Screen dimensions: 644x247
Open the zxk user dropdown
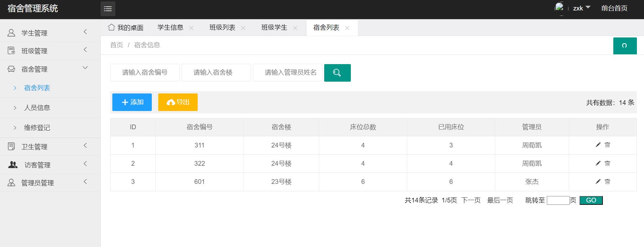coord(582,8)
